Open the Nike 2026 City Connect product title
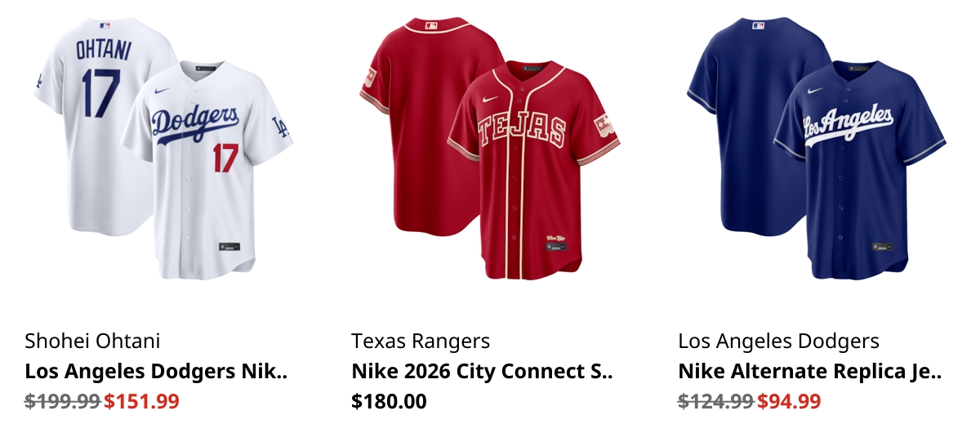 point(482,372)
